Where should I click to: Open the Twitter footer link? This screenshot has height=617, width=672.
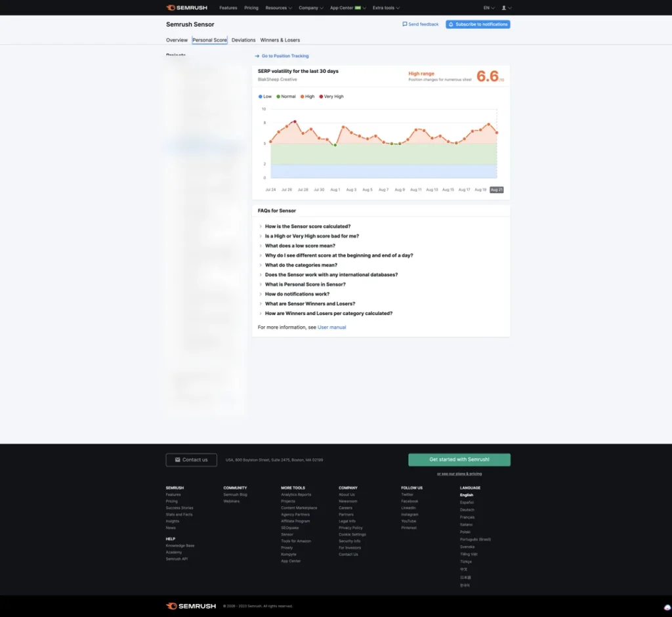(x=407, y=494)
